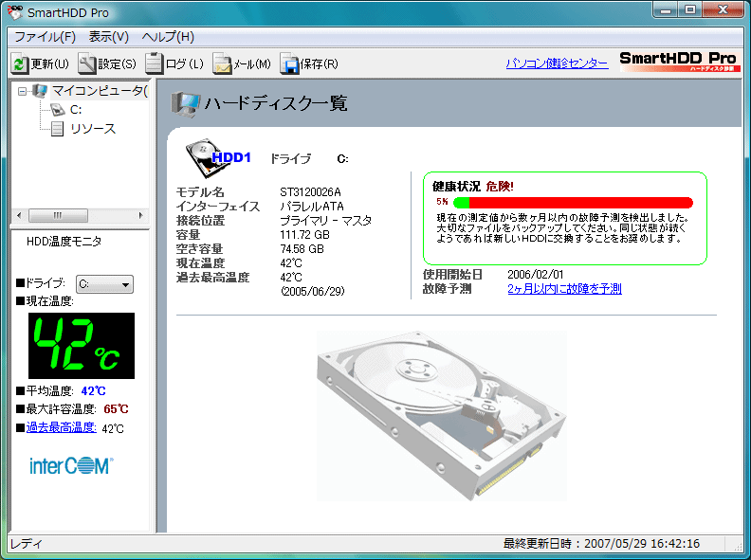Collapse the マイコンピュータ tree node
Viewport: 751px width, 560px height.
[x=22, y=91]
